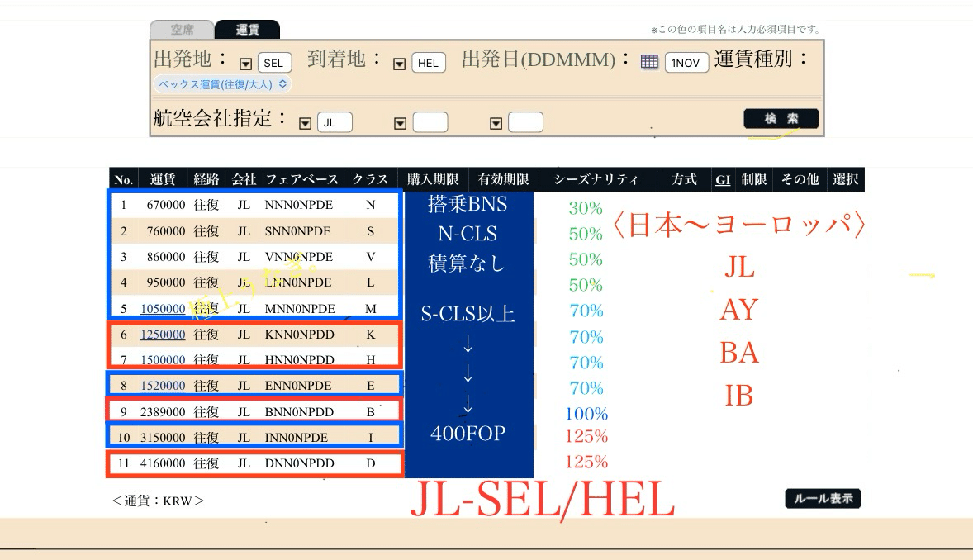
Task: Click the 制限 column header
Action: click(754, 179)
